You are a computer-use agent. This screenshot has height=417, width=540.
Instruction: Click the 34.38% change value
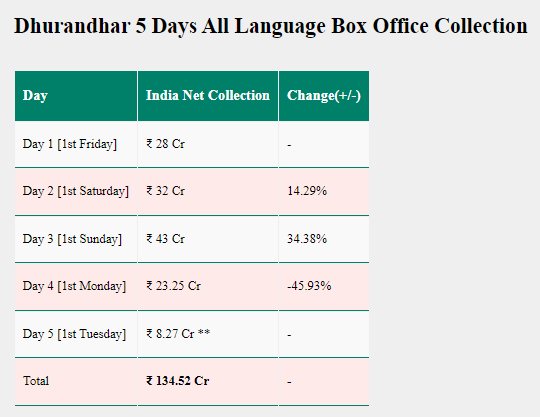(x=307, y=239)
